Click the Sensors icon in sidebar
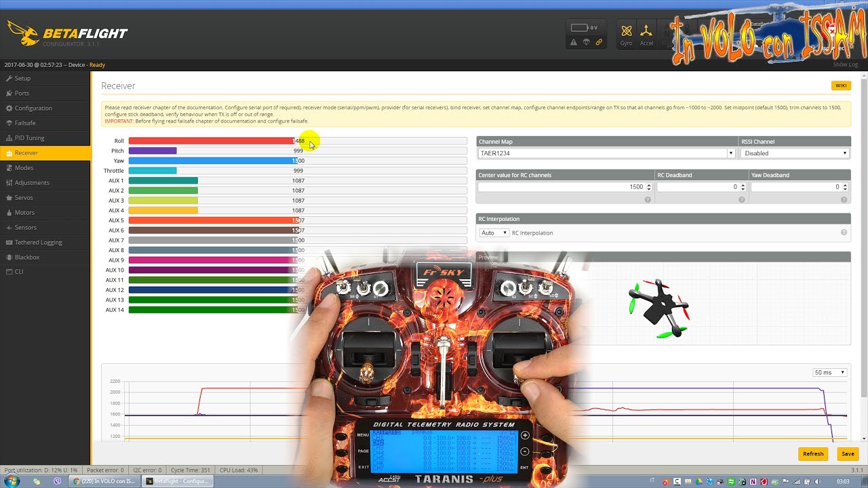 point(9,227)
